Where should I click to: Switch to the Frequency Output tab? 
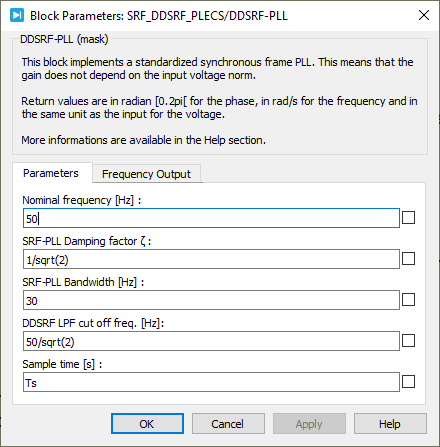point(146,174)
